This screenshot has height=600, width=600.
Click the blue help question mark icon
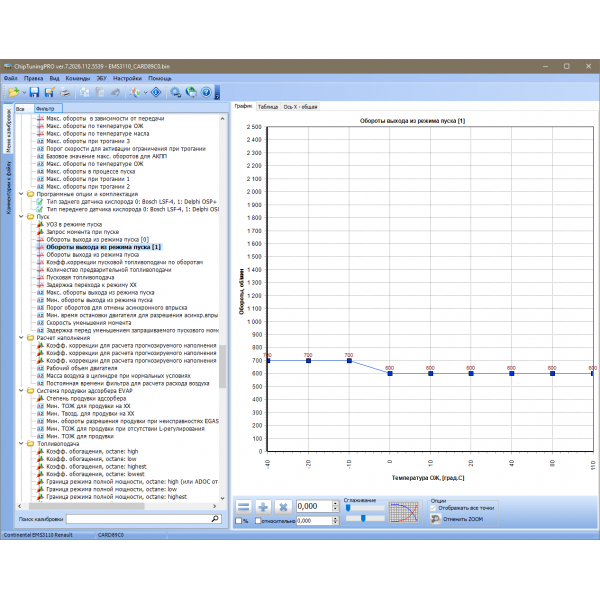pos(206,92)
